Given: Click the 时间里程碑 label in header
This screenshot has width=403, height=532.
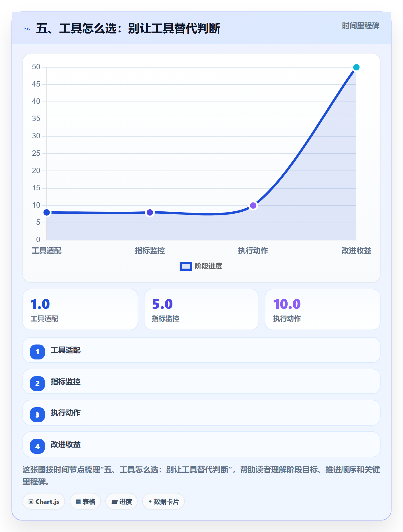Looking at the screenshot, I should click(360, 26).
